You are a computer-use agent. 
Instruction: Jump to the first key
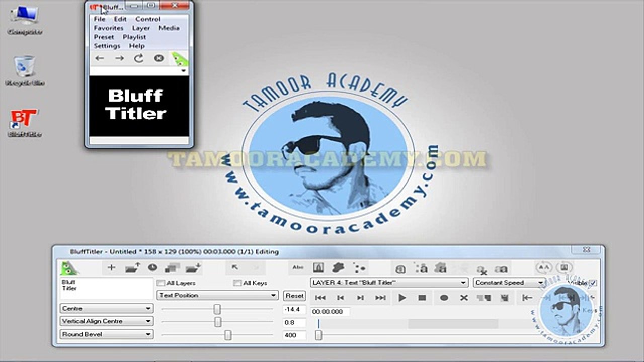(320, 298)
